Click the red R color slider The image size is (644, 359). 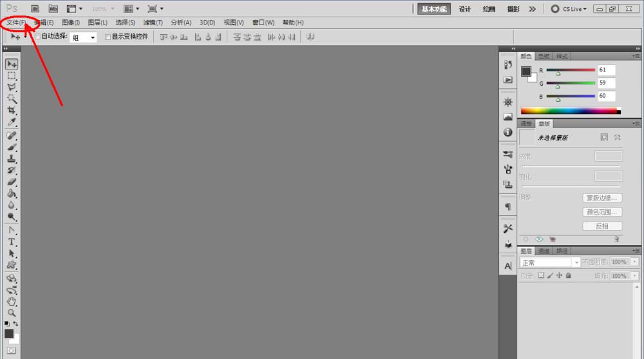571,70
